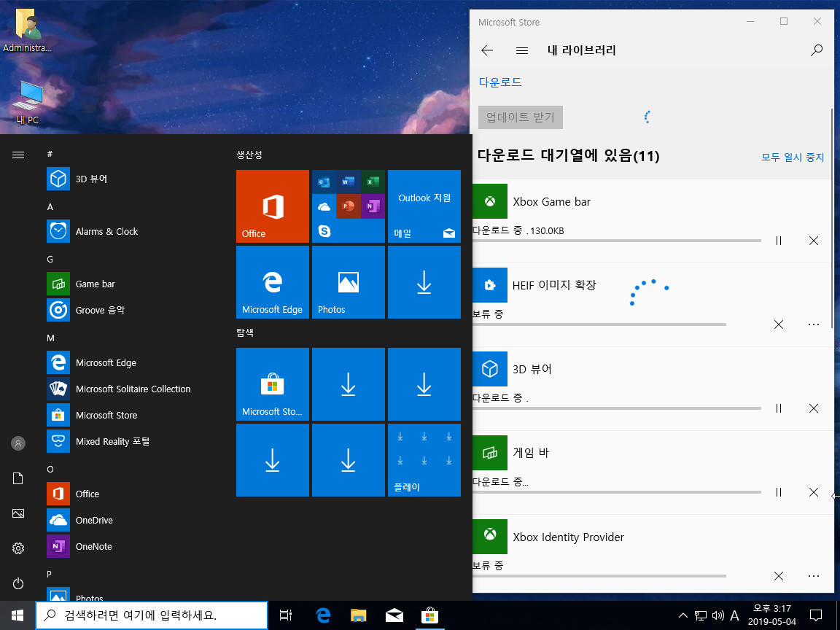Click 게임 바 download progress bar
Image resolution: width=840 pixels, height=630 pixels.
(617, 491)
